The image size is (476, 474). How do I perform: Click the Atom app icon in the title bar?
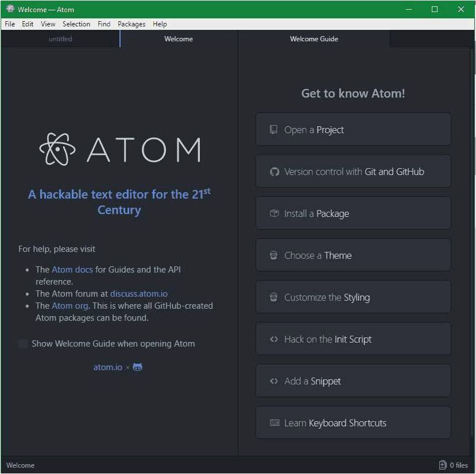coord(10,9)
